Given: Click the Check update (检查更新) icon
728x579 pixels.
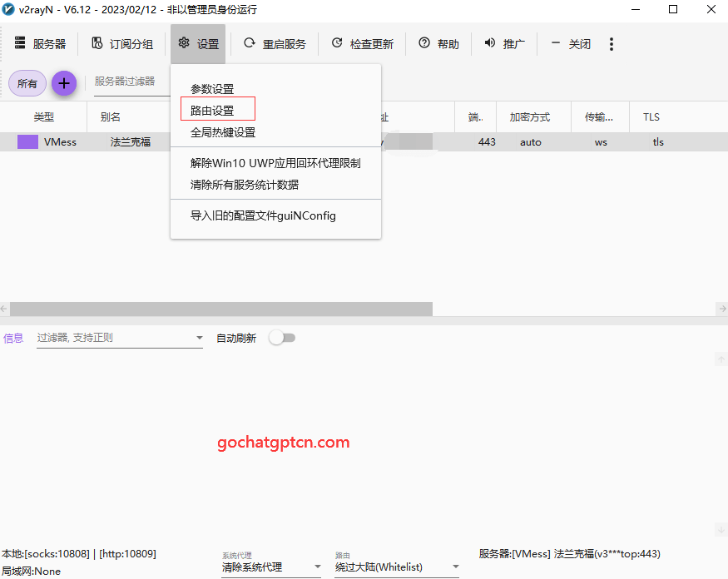Looking at the screenshot, I should pos(337,42).
